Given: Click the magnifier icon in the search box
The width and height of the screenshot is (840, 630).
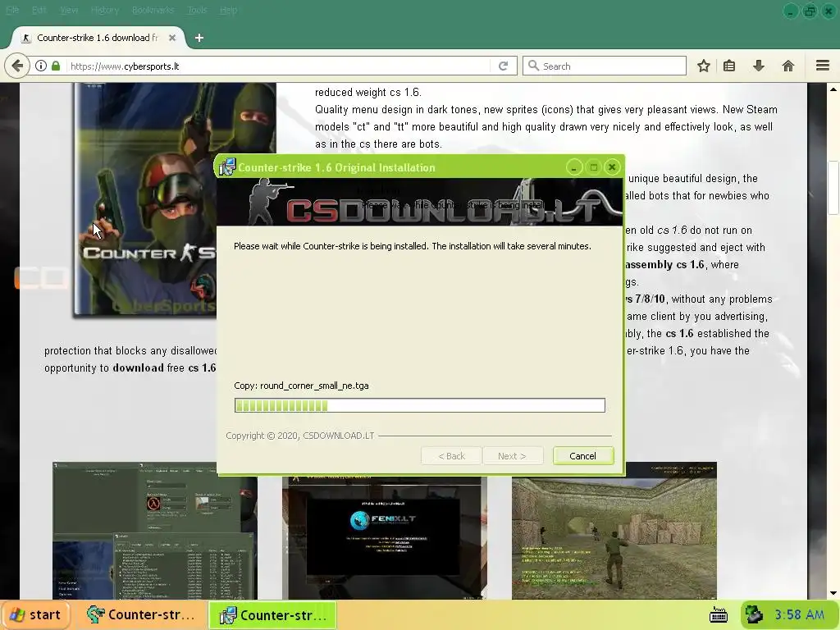Looking at the screenshot, I should [533, 66].
